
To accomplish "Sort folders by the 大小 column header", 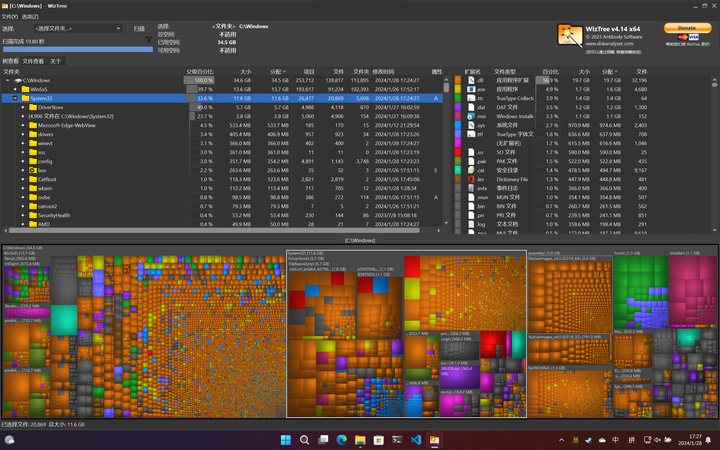I will coord(243,72).
